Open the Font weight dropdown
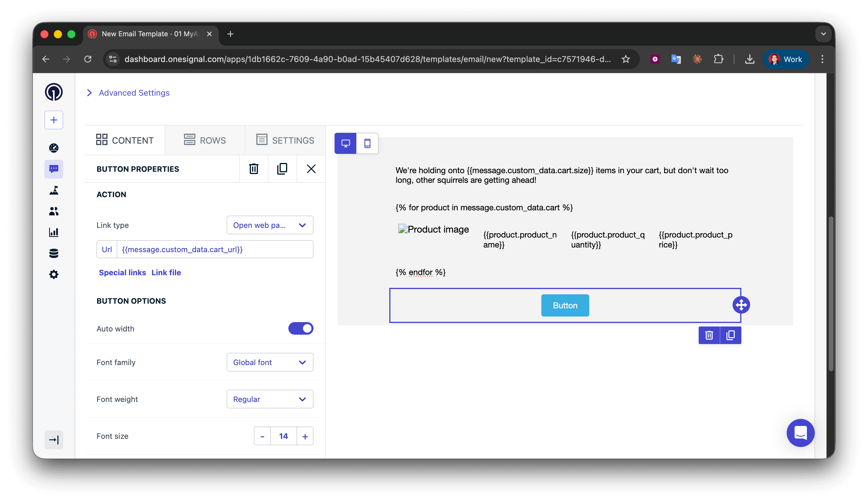The image size is (868, 502). coord(270,399)
